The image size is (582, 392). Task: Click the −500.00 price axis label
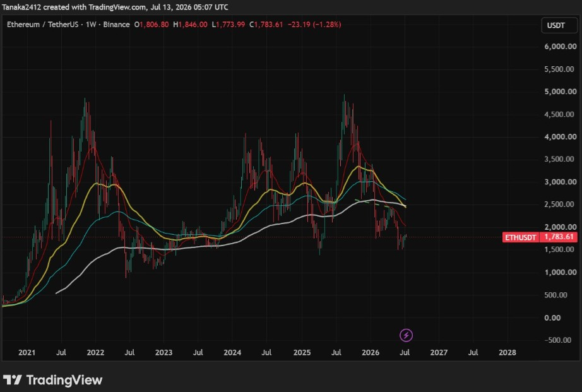pos(558,340)
